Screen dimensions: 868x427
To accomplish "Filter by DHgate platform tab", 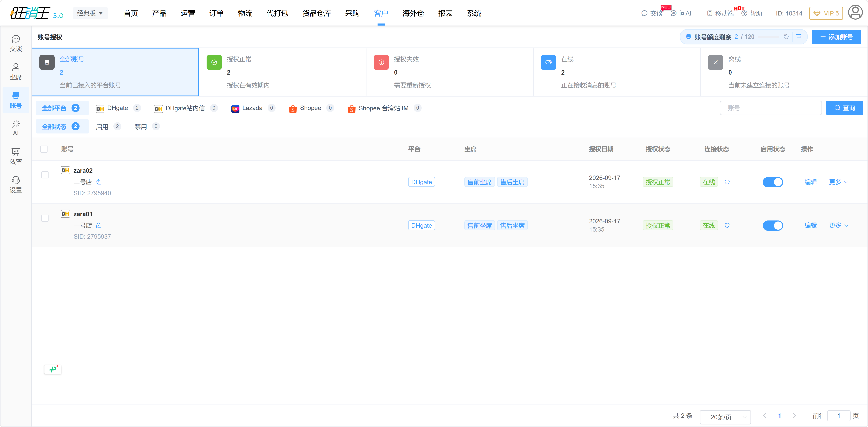I will pos(118,108).
